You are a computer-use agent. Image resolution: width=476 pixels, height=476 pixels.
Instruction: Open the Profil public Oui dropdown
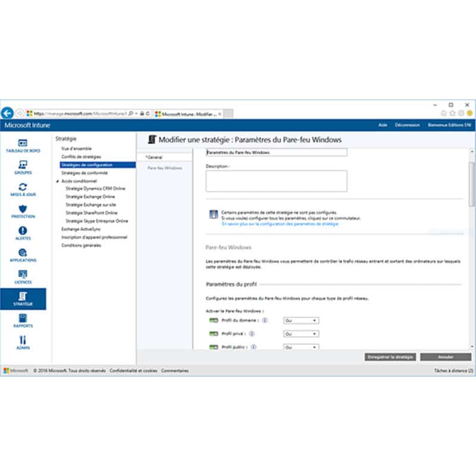[x=301, y=347]
